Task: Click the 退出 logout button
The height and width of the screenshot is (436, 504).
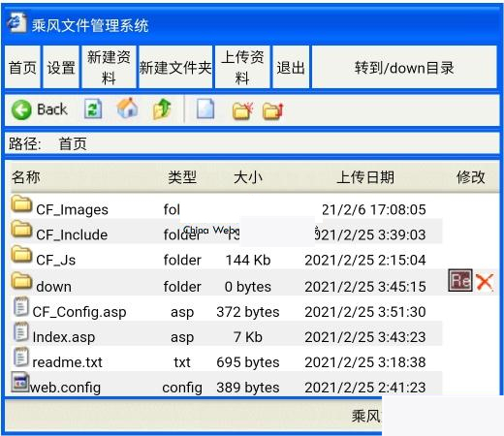Action: tap(291, 67)
